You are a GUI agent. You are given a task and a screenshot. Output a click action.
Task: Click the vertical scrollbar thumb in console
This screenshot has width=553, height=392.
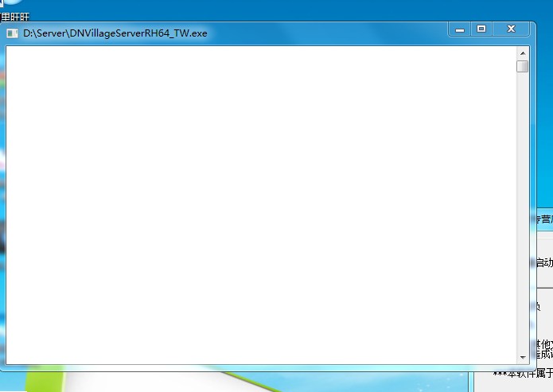click(522, 66)
